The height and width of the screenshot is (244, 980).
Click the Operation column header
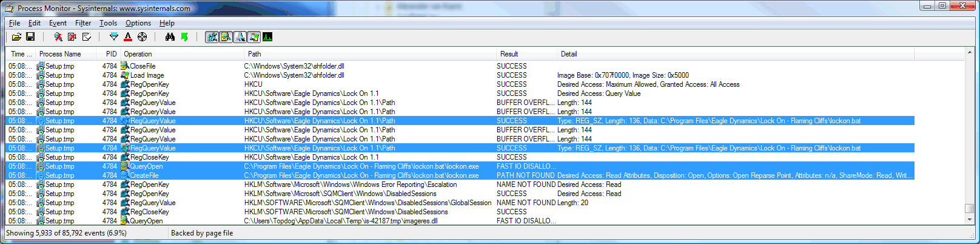182,54
